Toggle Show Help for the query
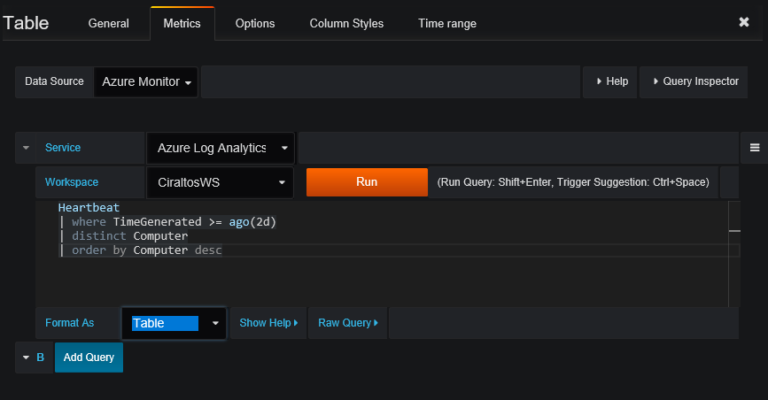The image size is (768, 400). [268, 323]
